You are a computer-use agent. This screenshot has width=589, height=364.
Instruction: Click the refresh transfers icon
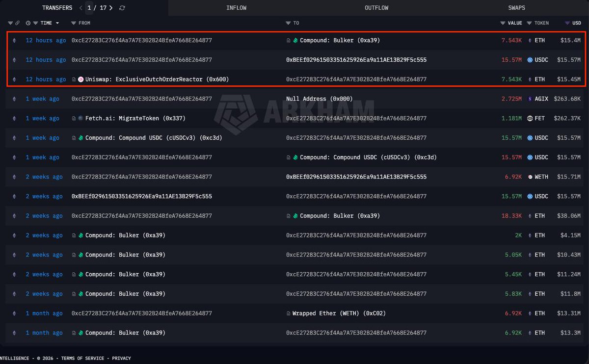click(122, 8)
